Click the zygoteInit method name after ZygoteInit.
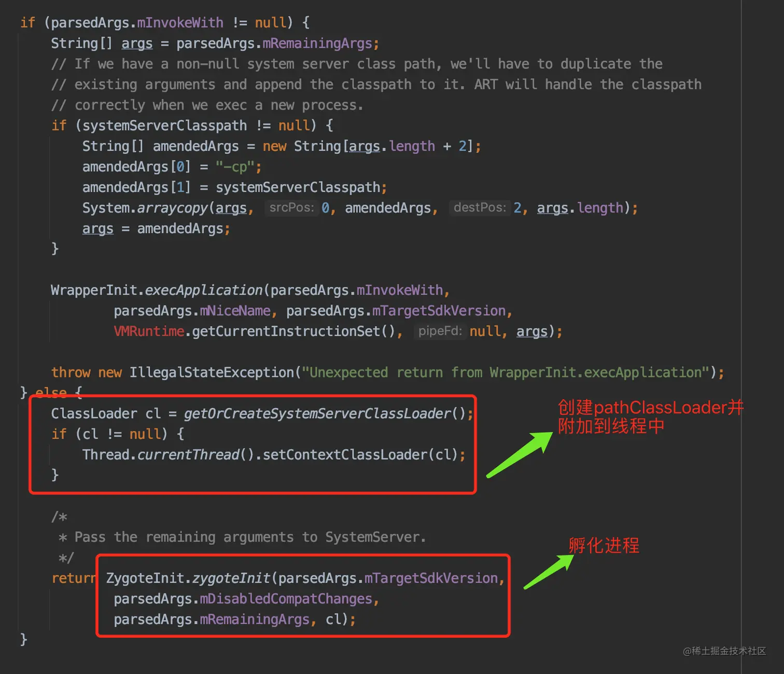This screenshot has height=674, width=784. [x=231, y=579]
